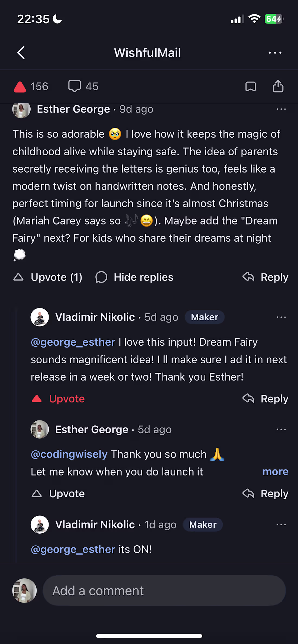Reply to Esther George's top comment
298x644 pixels.
(x=265, y=277)
